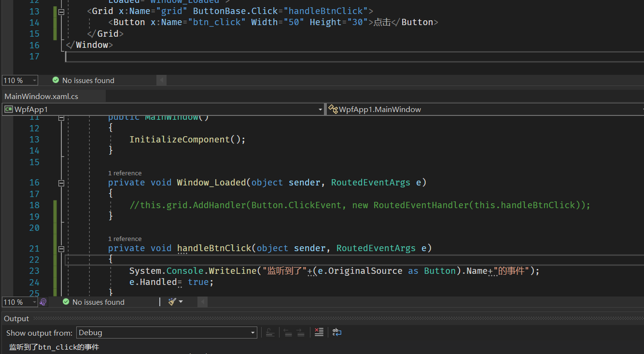
Task: Open 1 reference link above handleBtnClick
Action: click(125, 239)
